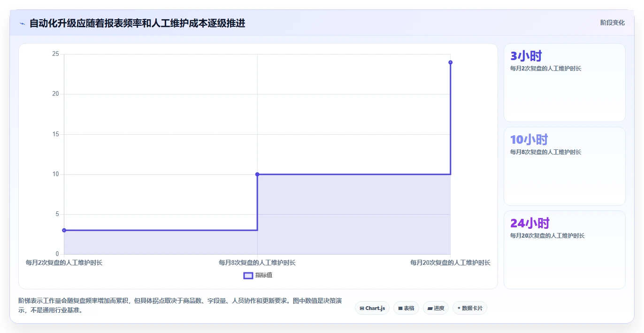Select the 表格 tag pill

pyautogui.click(x=406, y=308)
